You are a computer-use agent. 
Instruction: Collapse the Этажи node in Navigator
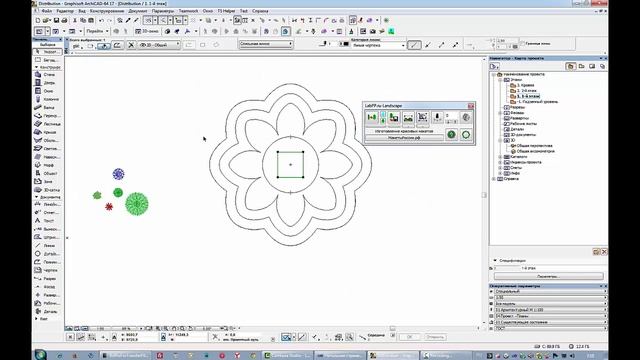(x=500, y=80)
